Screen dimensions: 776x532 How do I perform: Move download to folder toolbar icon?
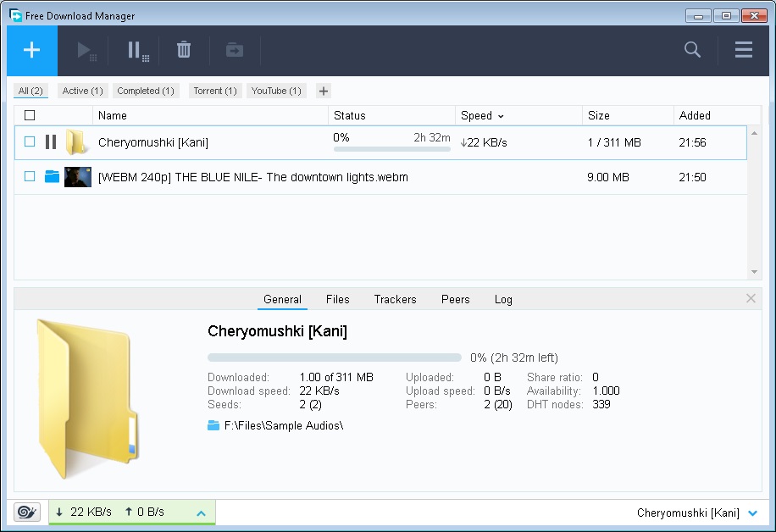coord(235,50)
